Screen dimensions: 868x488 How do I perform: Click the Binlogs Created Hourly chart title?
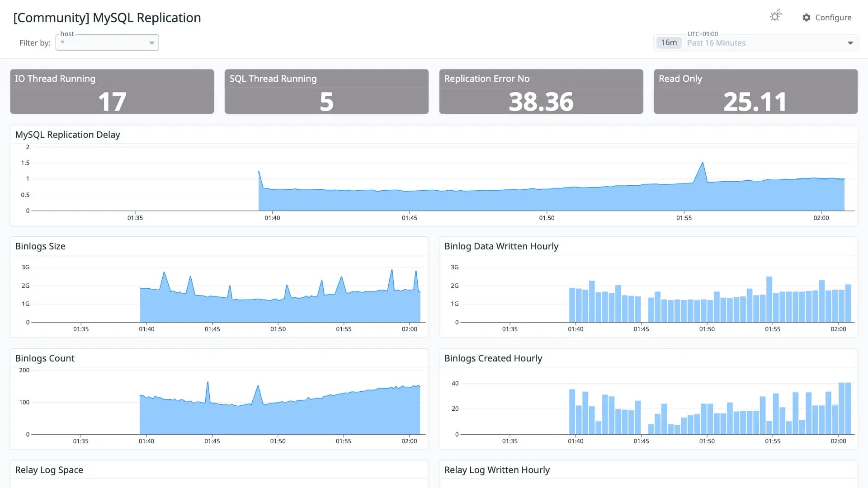tap(493, 358)
